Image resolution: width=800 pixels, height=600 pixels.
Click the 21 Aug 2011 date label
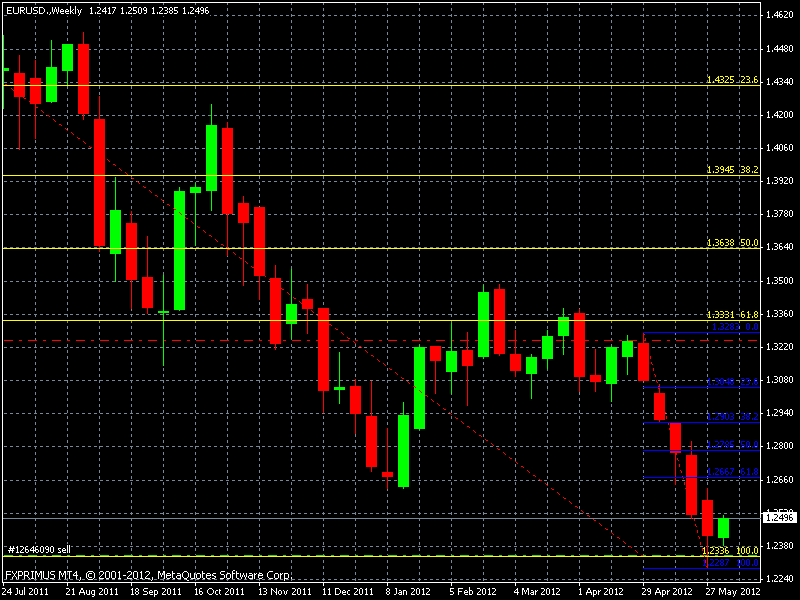92,591
